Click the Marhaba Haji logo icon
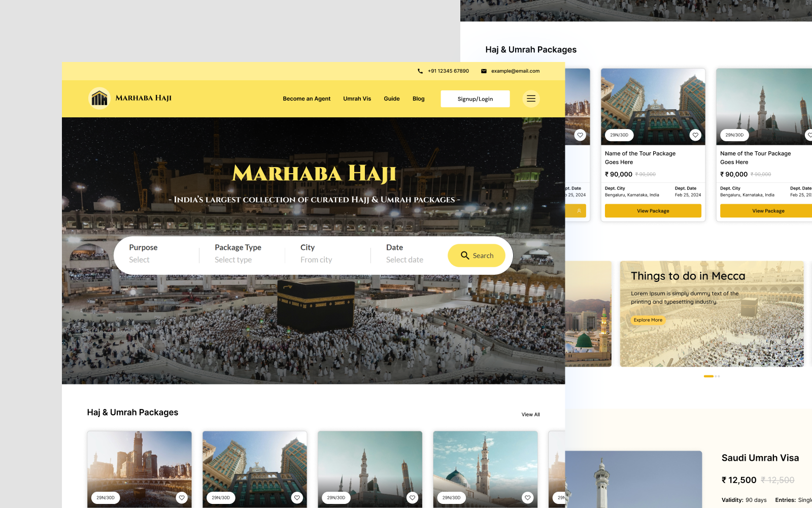Screen dimensions: 812x508 pos(99,99)
